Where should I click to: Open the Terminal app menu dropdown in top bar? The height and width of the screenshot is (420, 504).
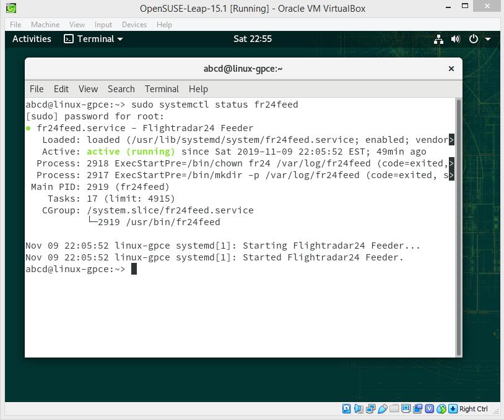tap(93, 39)
